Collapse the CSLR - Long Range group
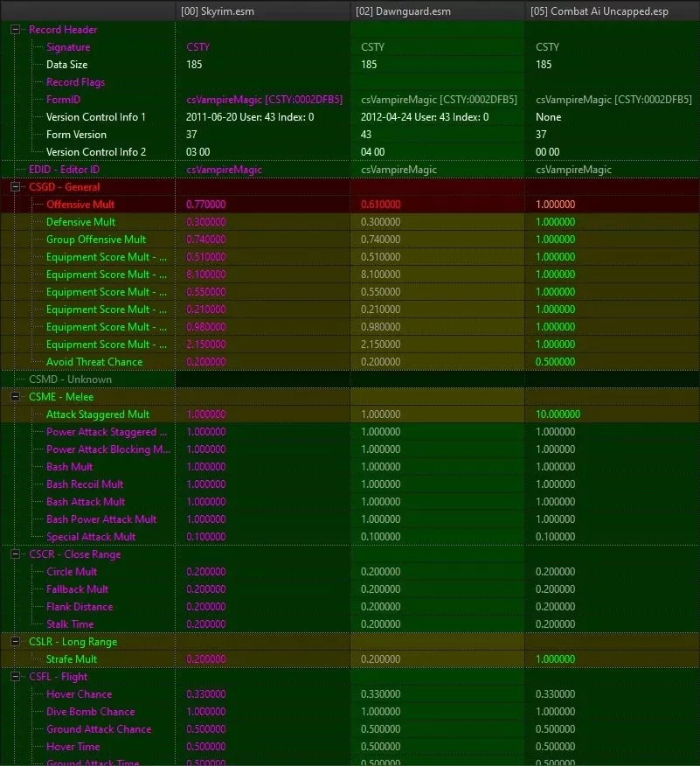Screen dimensions: 700x766 15,642
